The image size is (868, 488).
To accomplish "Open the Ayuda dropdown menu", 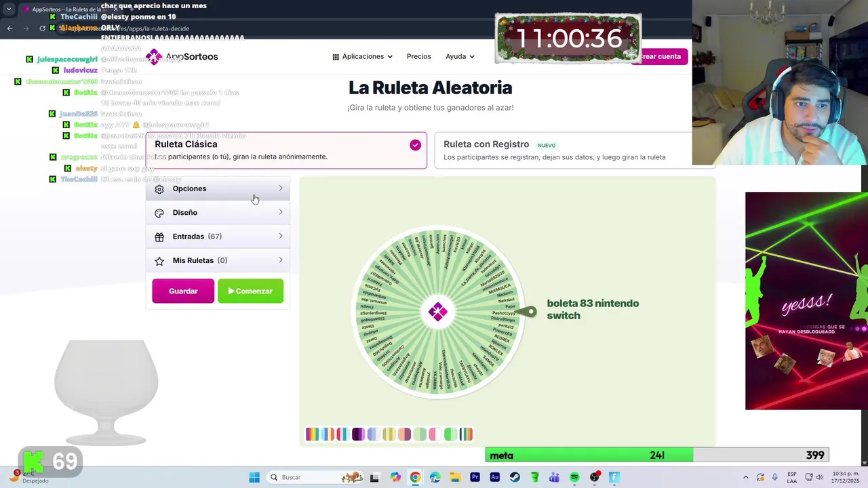I will click(460, 56).
